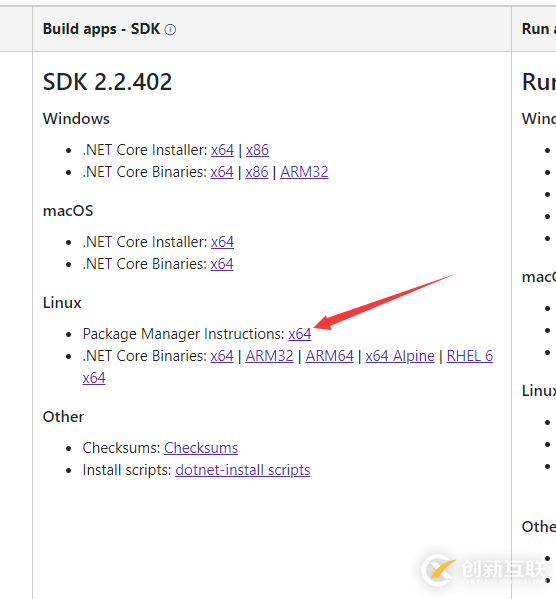
Task: Select the Other section heading under SDK
Action: [63, 417]
